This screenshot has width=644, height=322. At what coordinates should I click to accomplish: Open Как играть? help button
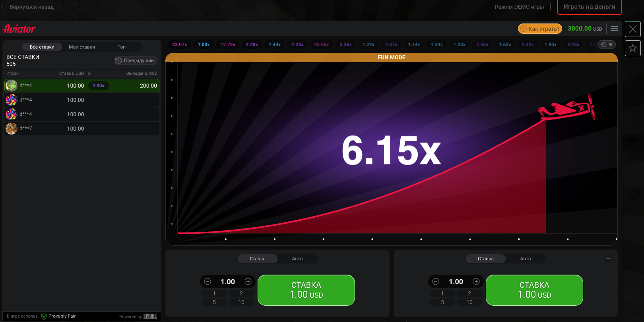[x=540, y=29]
